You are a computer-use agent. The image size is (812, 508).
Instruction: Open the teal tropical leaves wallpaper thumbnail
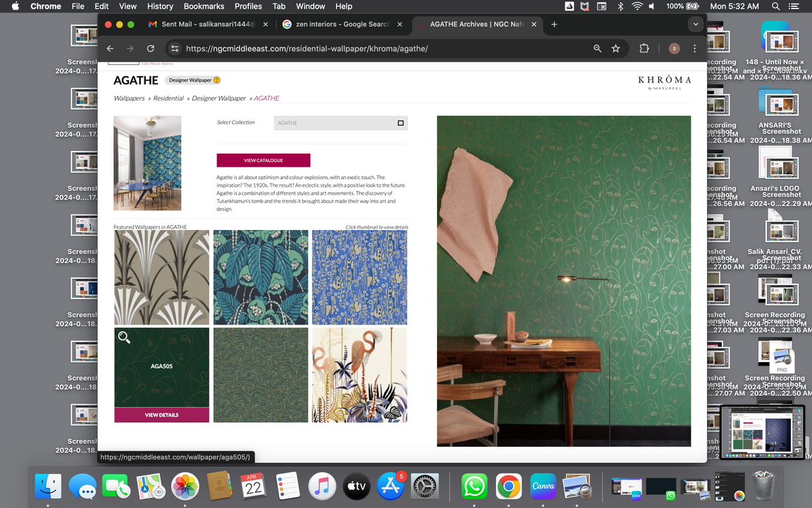coord(261,277)
